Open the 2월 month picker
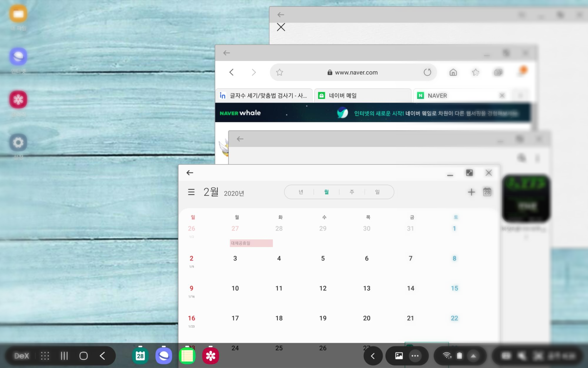588x368 pixels. coord(211,192)
